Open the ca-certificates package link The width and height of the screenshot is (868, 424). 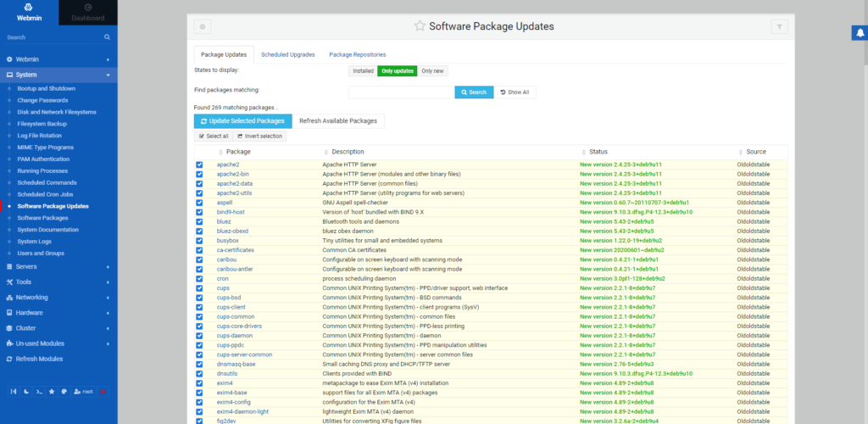click(x=236, y=250)
